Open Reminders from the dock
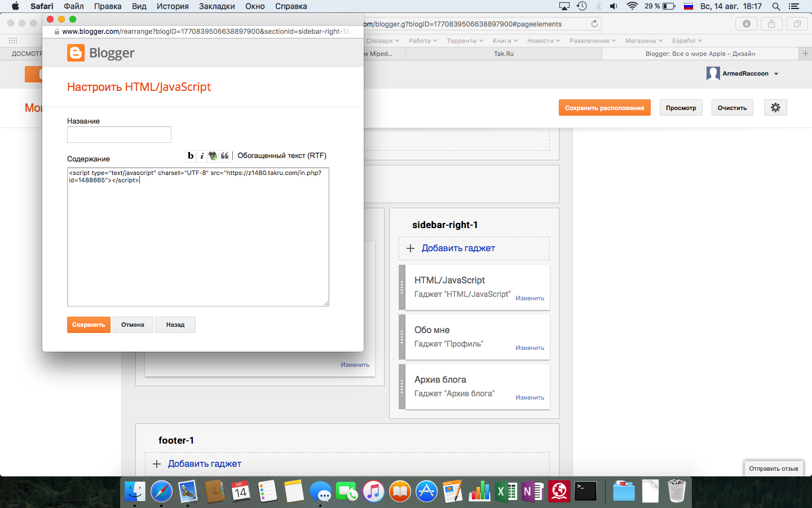The image size is (812, 508). coord(267,492)
